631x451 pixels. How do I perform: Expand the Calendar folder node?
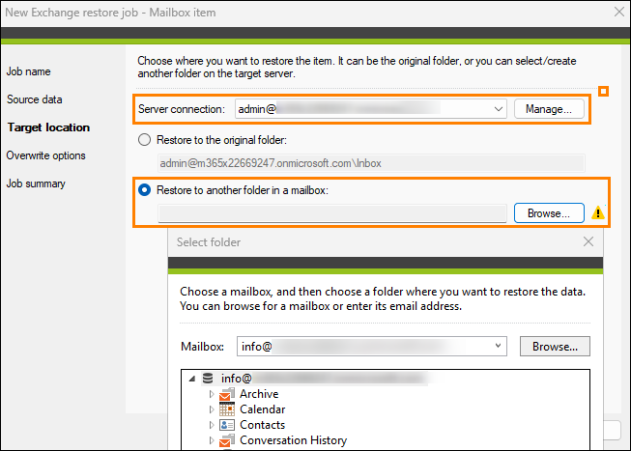click(x=211, y=410)
